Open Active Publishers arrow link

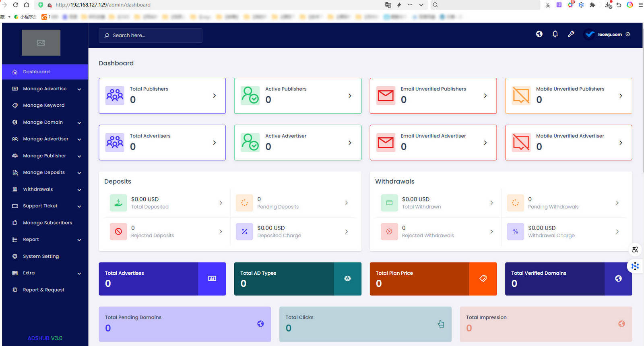tap(350, 96)
